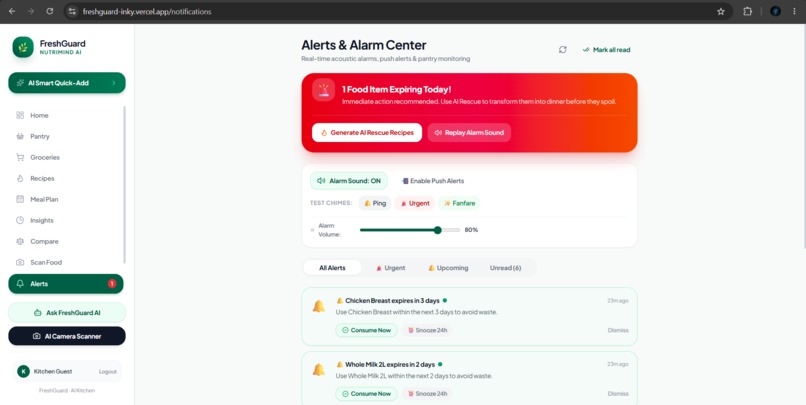Toggle Alarm Sound ON switch
The width and height of the screenshot is (806, 405).
[x=349, y=181]
